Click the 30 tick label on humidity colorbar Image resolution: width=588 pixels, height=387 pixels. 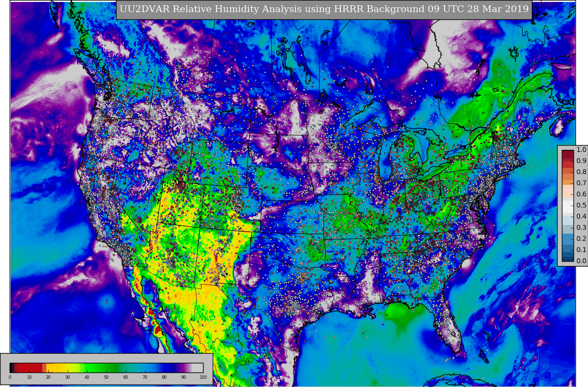tap(68, 377)
